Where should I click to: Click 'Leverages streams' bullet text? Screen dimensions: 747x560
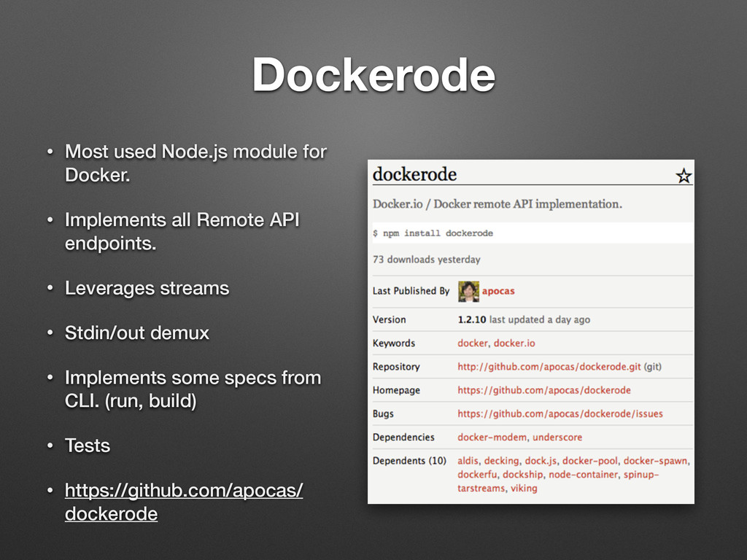147,288
